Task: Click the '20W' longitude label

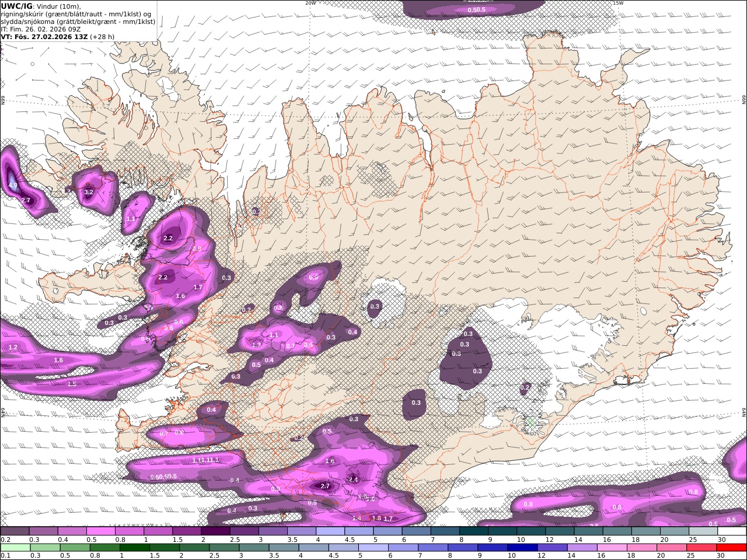Action: 310,3
